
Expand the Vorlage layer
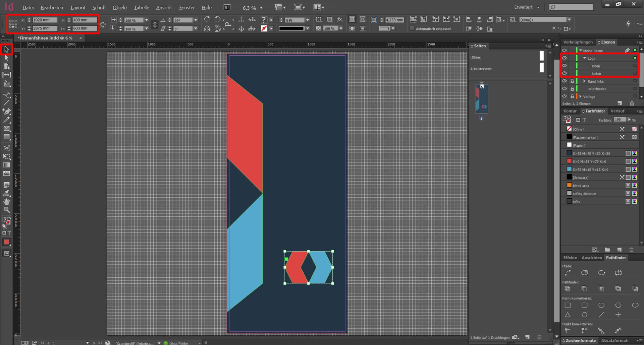[581, 96]
